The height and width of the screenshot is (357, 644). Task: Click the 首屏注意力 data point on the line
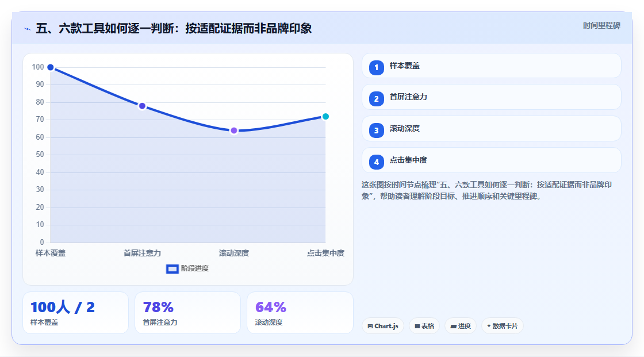point(142,106)
